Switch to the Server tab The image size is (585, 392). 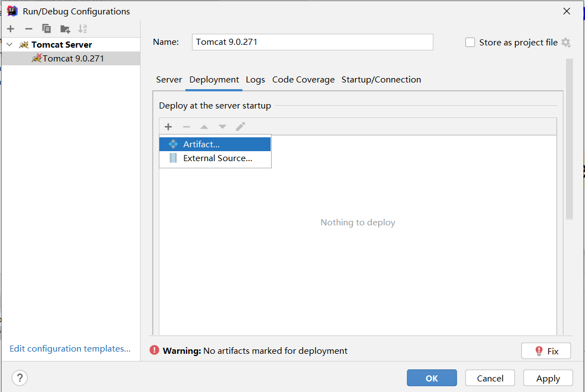[169, 80]
